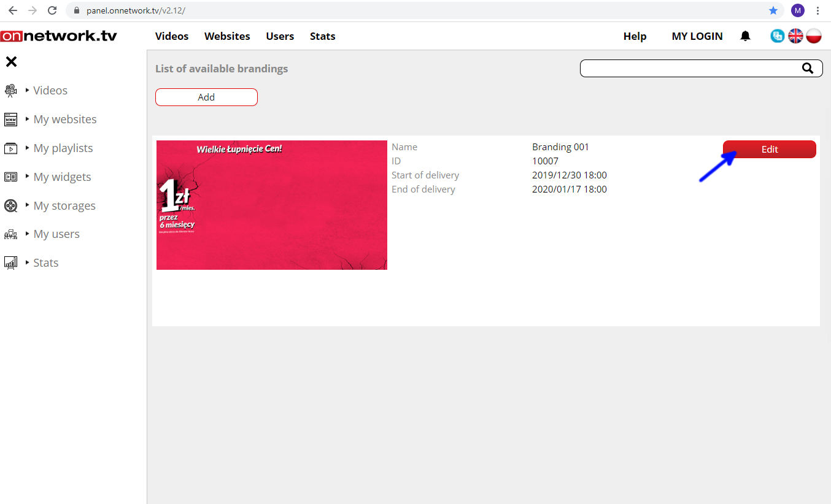The height and width of the screenshot is (504, 831).
Task: Open the Websites top menu
Action: pos(227,36)
